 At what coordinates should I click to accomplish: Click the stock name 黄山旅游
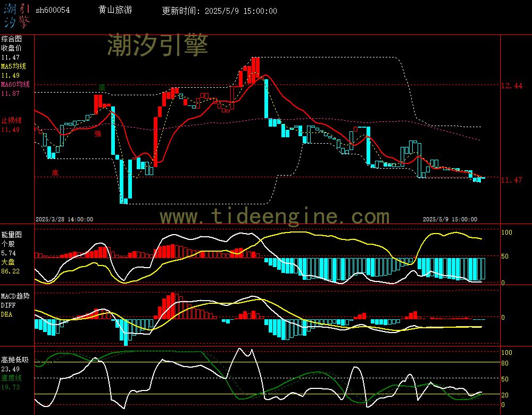coord(115,10)
